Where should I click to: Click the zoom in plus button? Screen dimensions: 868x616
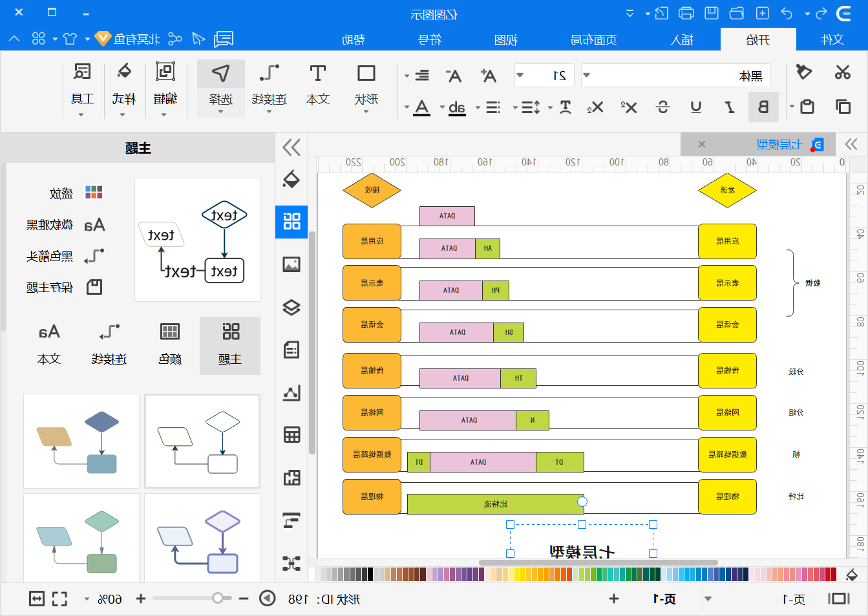coord(141,599)
